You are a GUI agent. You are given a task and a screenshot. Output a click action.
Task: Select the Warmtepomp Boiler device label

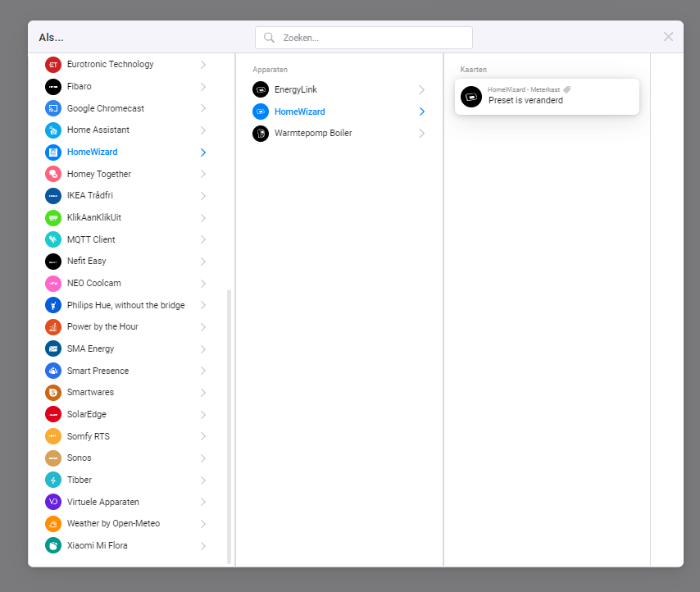click(x=313, y=133)
